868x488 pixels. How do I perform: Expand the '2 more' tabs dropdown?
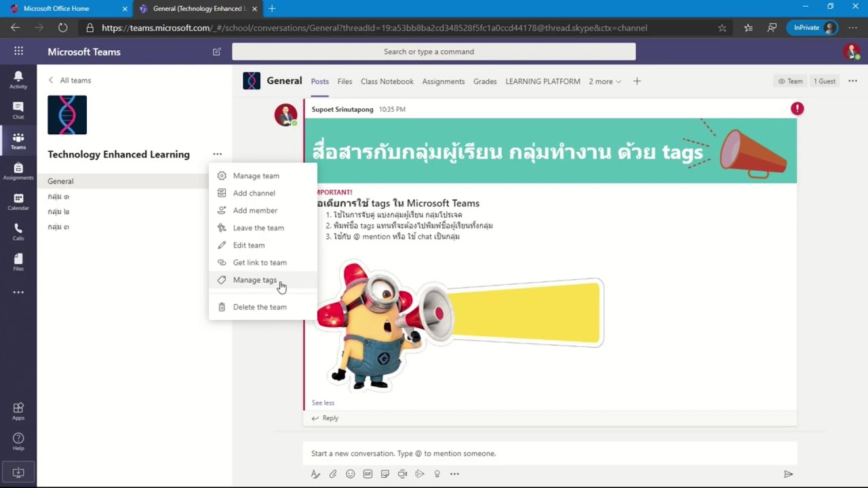[605, 81]
